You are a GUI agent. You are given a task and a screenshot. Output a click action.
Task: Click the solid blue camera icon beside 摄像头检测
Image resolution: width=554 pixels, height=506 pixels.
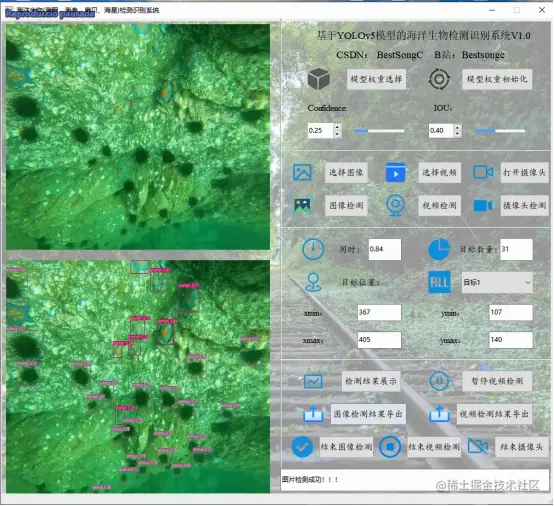coord(483,206)
